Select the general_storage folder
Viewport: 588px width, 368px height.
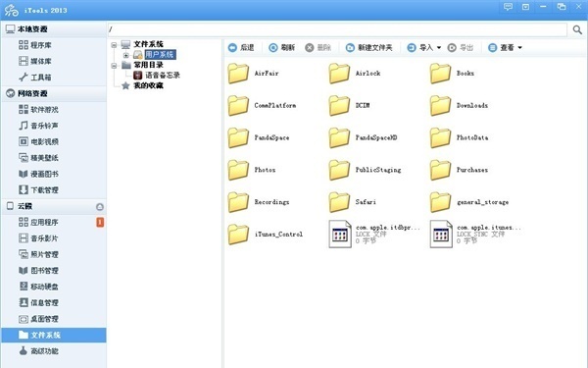click(469, 202)
